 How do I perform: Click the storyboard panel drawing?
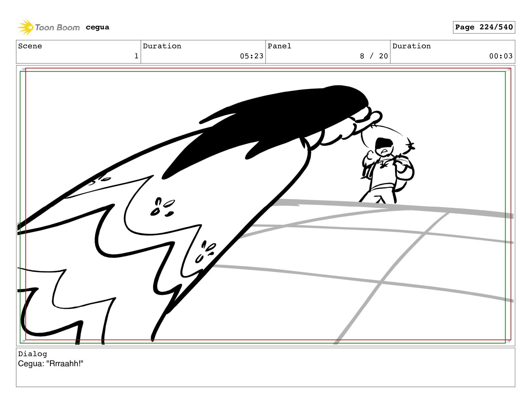[x=265, y=206]
